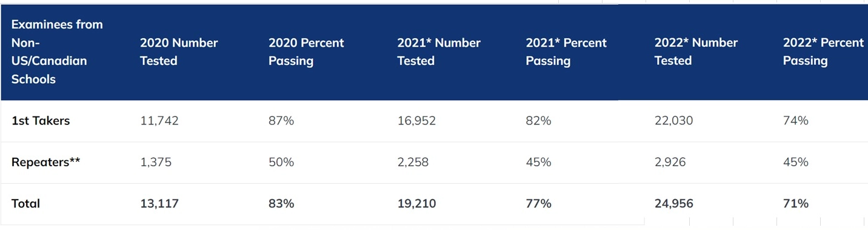
Task: Select the 2021* Percent Passing header
Action: tap(566, 52)
